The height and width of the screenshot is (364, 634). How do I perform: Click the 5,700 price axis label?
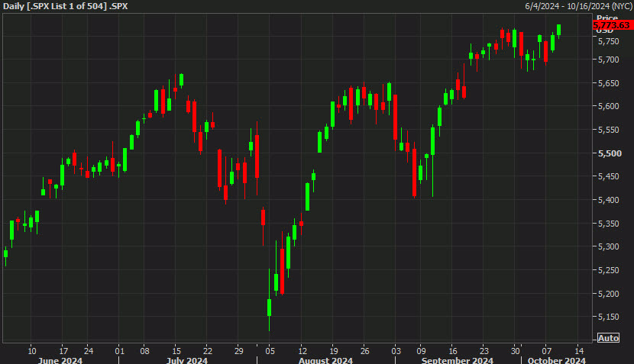pos(609,60)
